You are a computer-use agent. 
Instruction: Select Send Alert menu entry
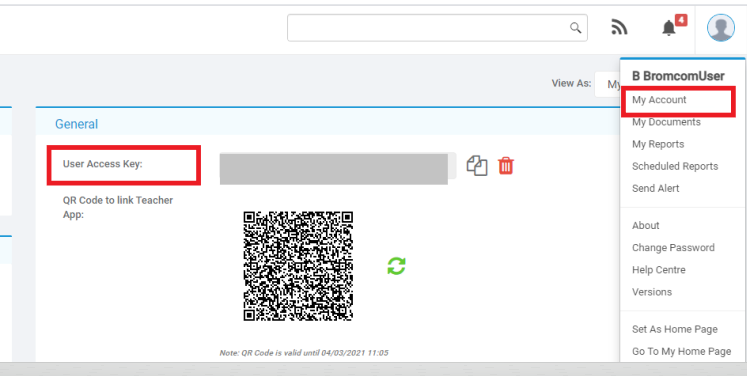(x=656, y=188)
